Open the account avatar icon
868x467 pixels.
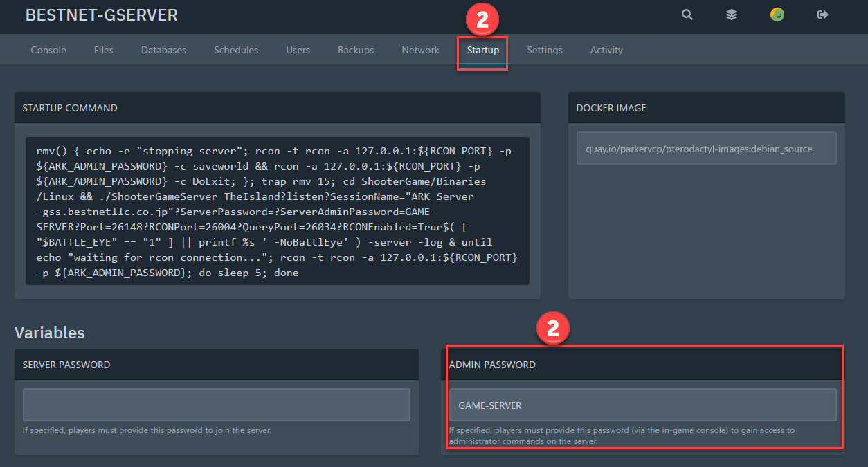tap(777, 15)
